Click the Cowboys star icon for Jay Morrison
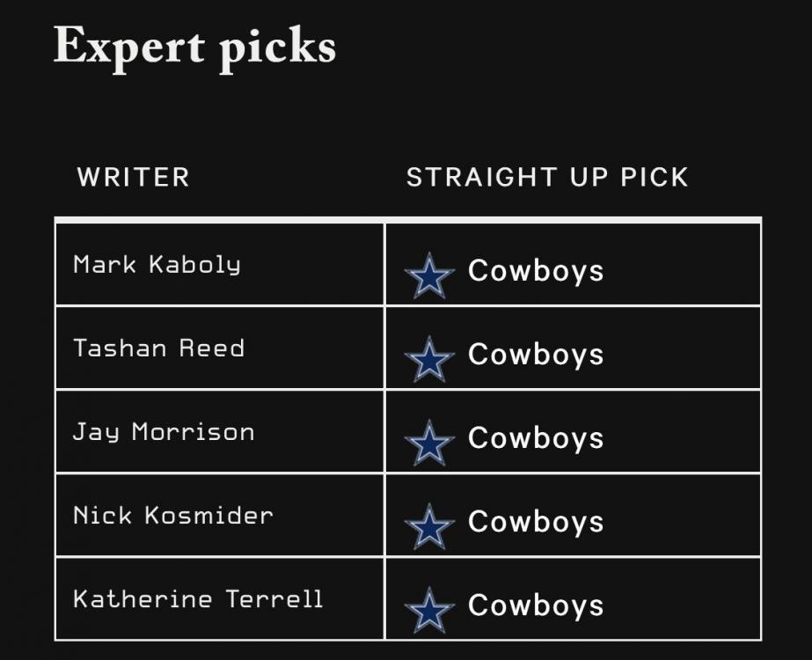This screenshot has width=812, height=660. pos(429,443)
